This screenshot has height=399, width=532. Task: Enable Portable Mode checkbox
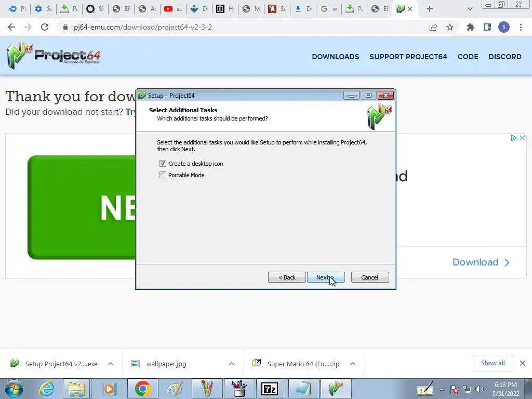click(163, 175)
